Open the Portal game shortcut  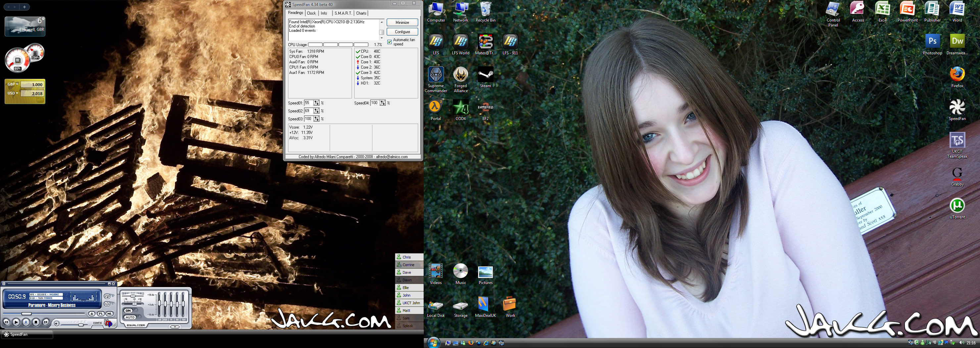[x=436, y=110]
